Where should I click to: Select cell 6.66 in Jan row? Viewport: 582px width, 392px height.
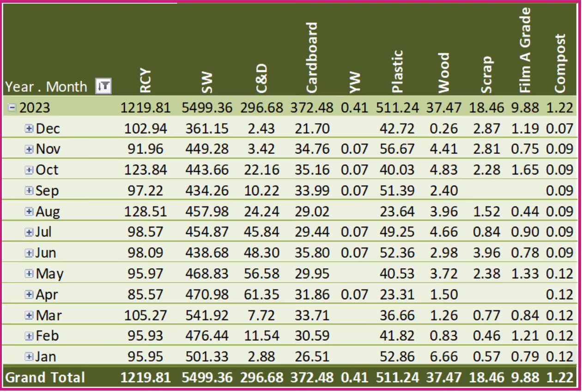(x=443, y=356)
